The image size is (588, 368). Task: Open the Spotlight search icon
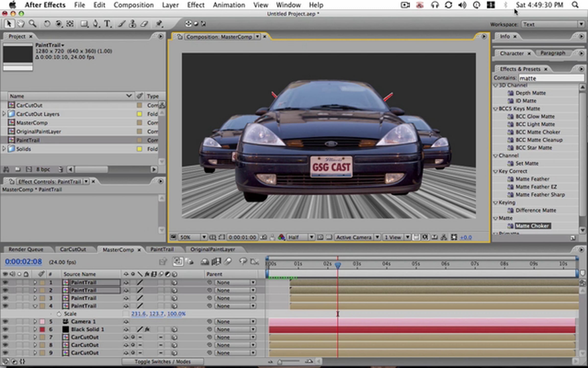pos(575,5)
